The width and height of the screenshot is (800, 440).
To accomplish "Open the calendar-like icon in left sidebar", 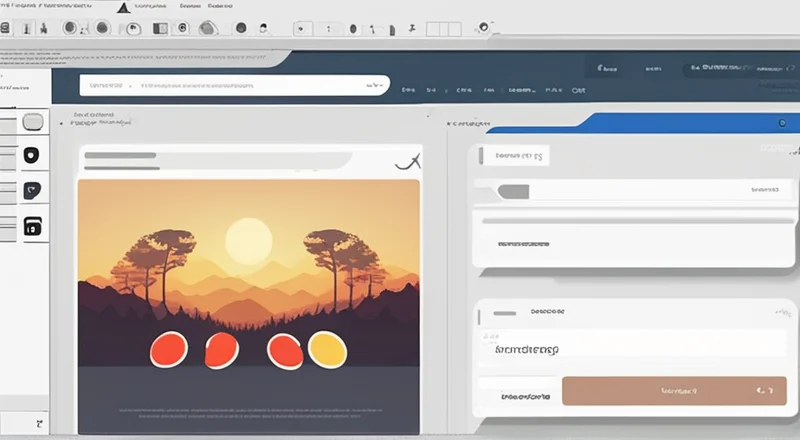I will (x=32, y=227).
